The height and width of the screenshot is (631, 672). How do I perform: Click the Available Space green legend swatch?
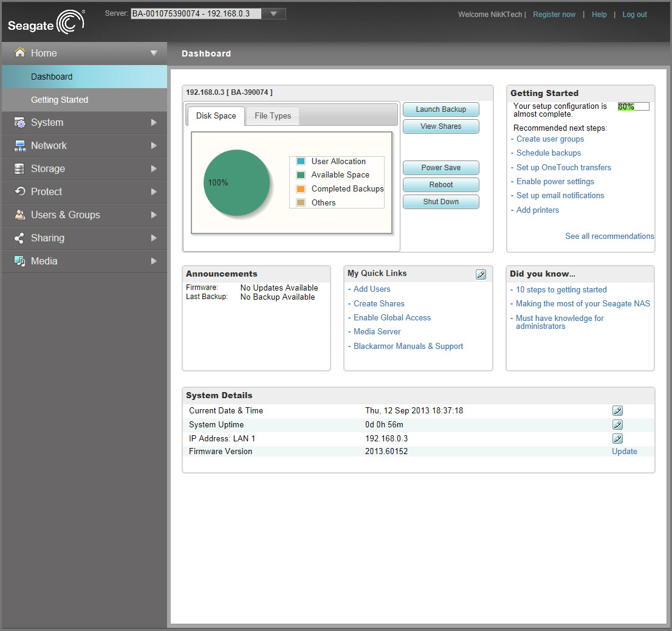pyautogui.click(x=301, y=175)
